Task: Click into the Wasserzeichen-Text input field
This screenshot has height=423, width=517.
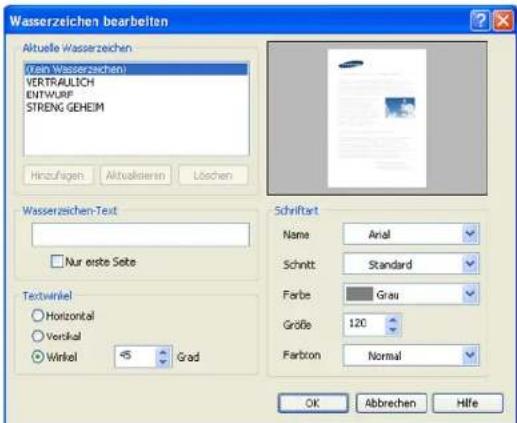Action: click(141, 235)
